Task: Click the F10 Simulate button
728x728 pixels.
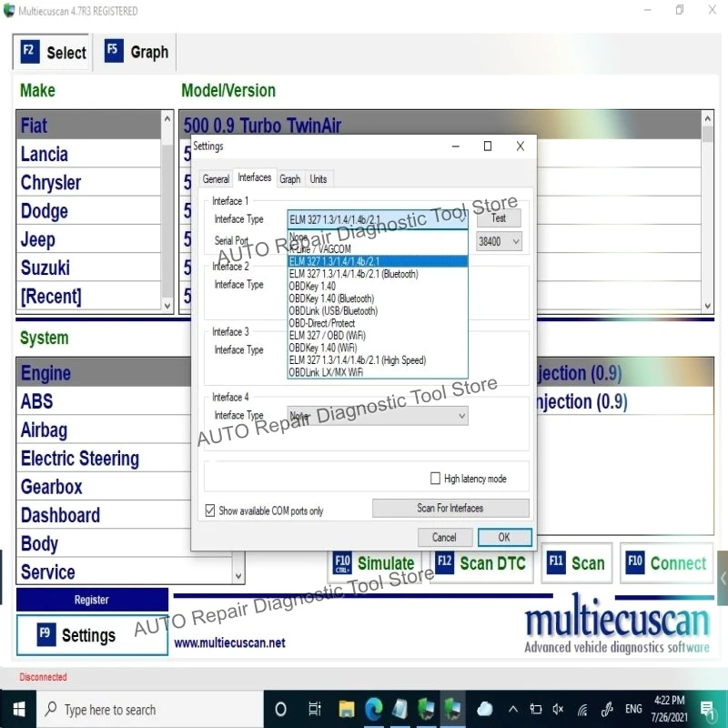Action: (374, 563)
